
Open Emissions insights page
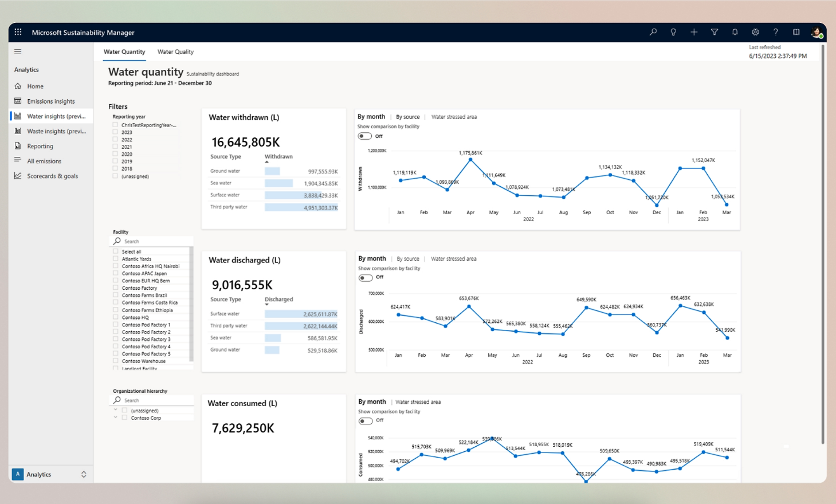click(x=51, y=101)
